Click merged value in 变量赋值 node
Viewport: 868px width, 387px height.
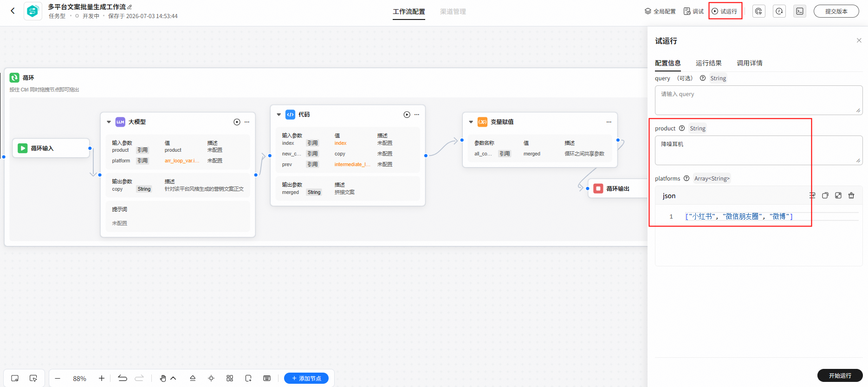(x=531, y=154)
